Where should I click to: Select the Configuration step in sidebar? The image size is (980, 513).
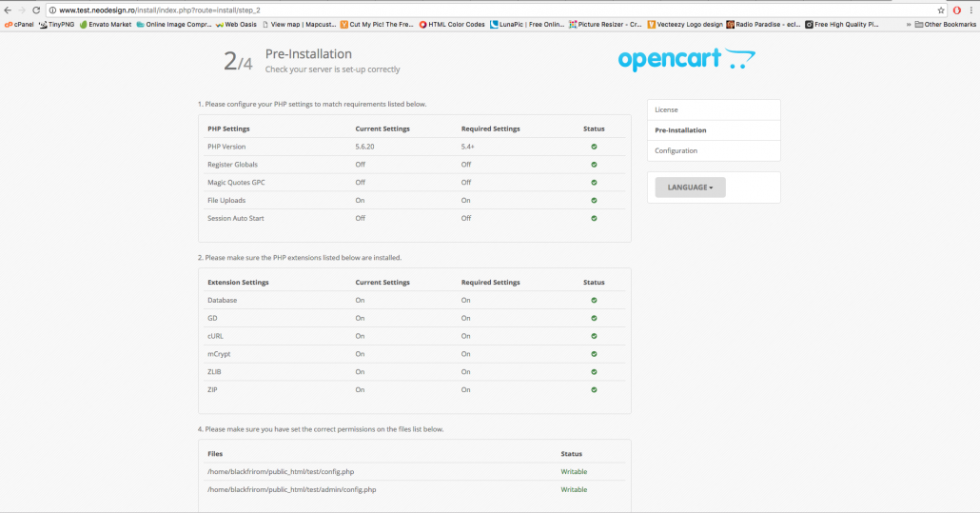point(676,150)
